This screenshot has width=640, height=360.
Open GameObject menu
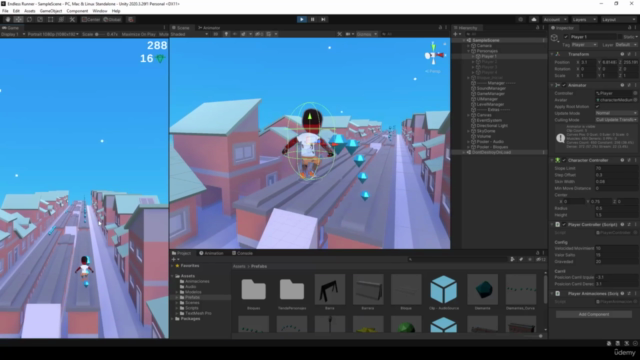click(51, 11)
